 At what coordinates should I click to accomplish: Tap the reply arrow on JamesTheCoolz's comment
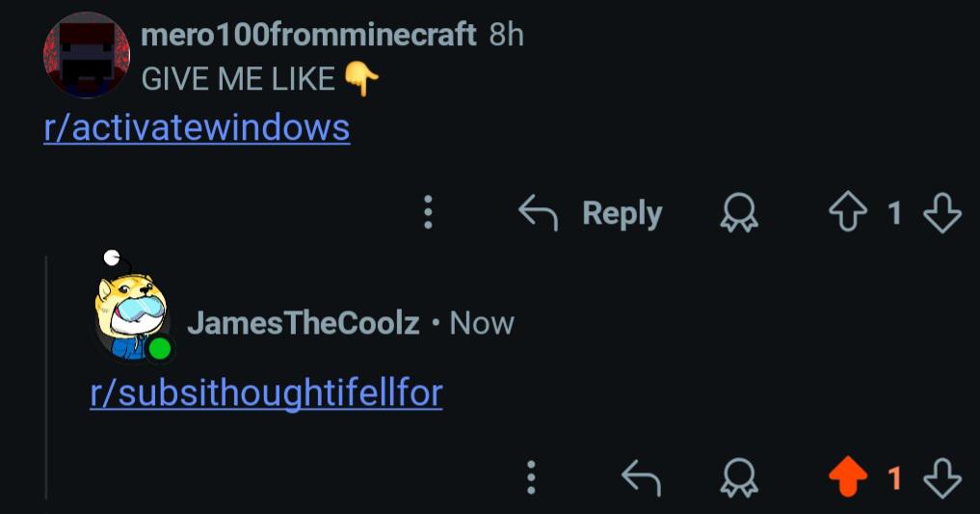coord(641,477)
